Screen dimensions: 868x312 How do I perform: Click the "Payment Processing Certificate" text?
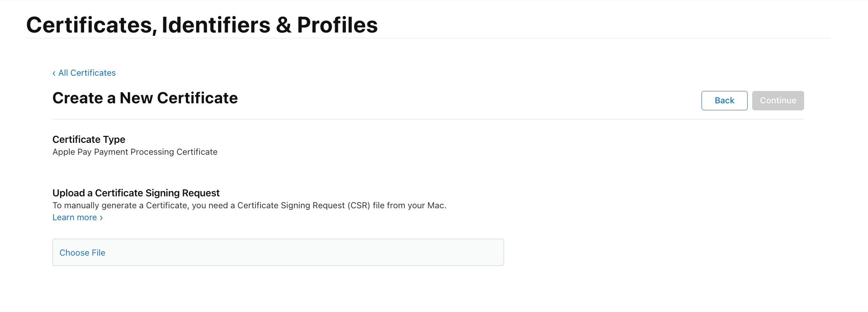click(156, 152)
